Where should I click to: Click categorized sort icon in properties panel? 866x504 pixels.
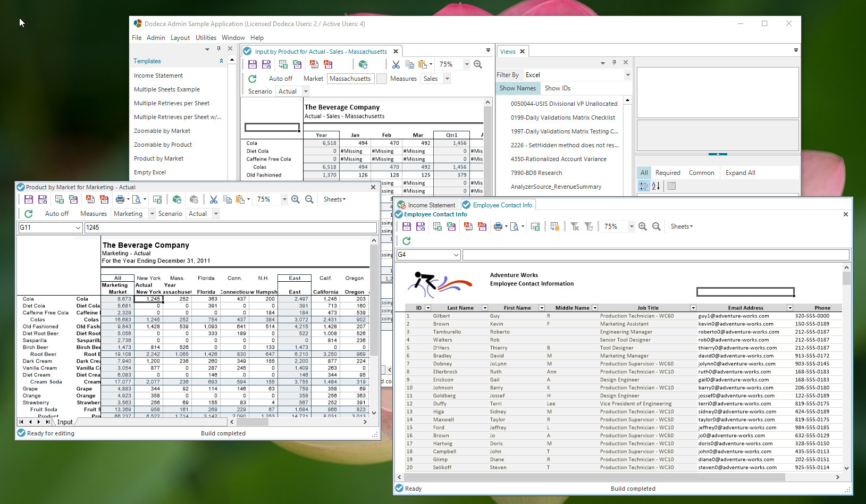click(x=644, y=186)
